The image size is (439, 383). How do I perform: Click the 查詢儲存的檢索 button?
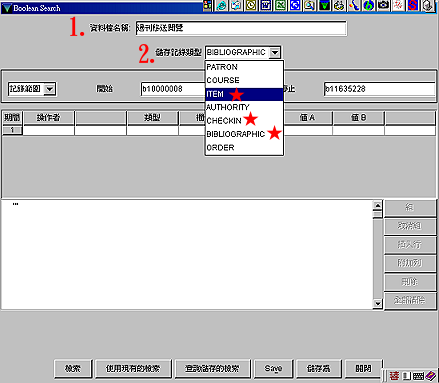(x=212, y=369)
